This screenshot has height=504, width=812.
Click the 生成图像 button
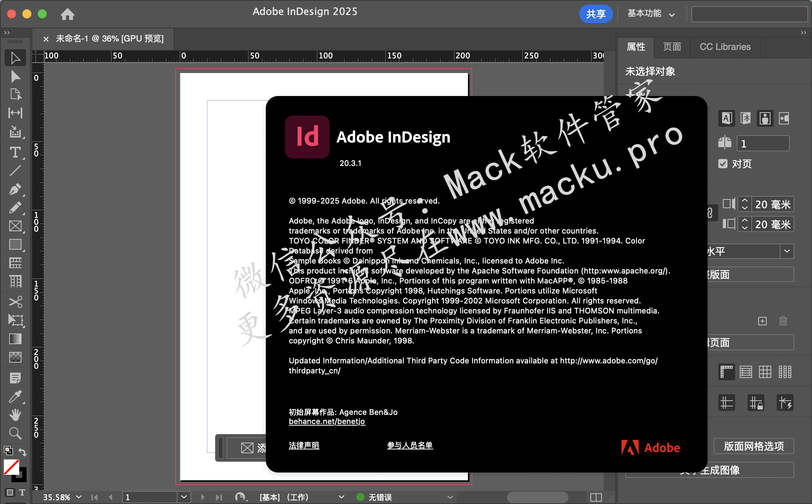pos(710,470)
